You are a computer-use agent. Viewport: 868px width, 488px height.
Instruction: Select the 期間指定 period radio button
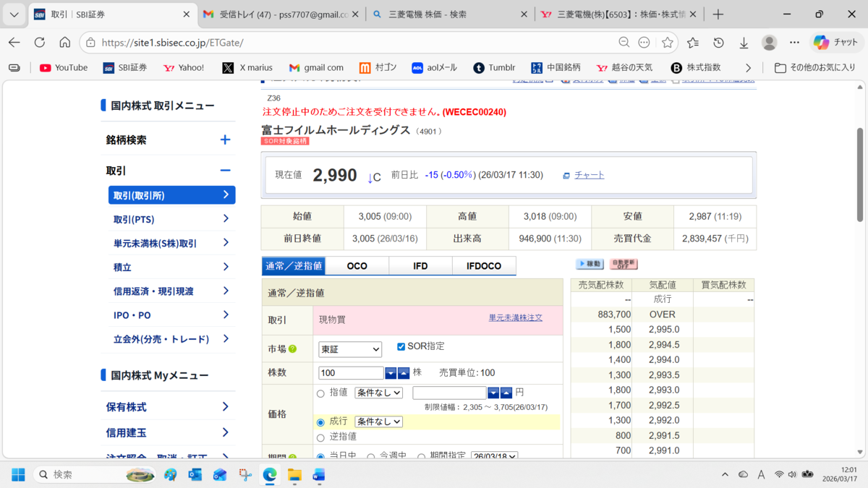tap(421, 457)
